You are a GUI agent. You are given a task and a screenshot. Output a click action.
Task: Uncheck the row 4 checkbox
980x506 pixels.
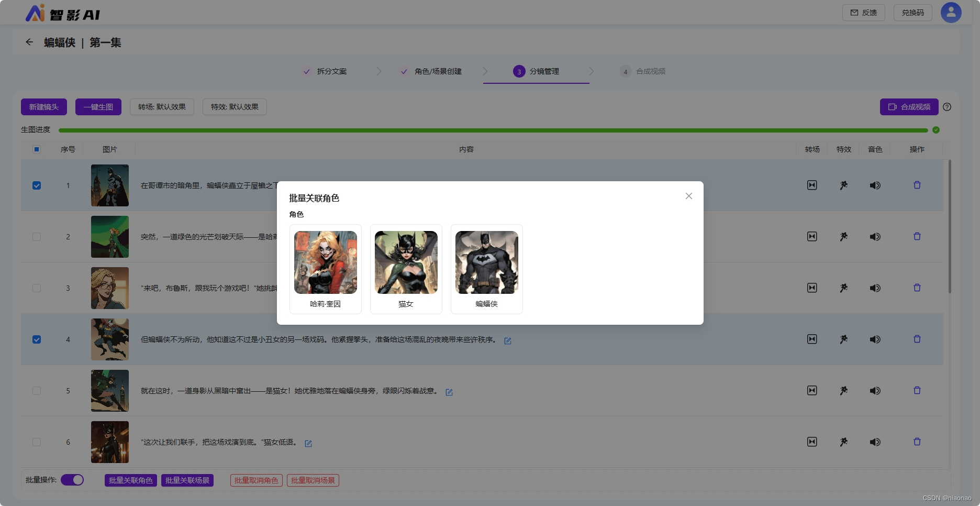(x=37, y=339)
